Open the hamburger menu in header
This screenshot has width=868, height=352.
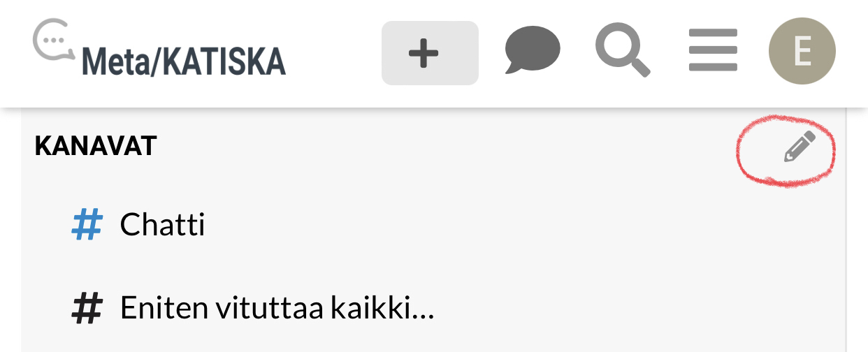[x=713, y=50]
